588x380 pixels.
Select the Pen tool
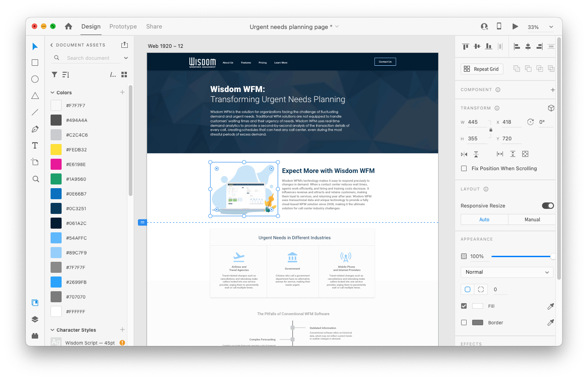point(35,129)
